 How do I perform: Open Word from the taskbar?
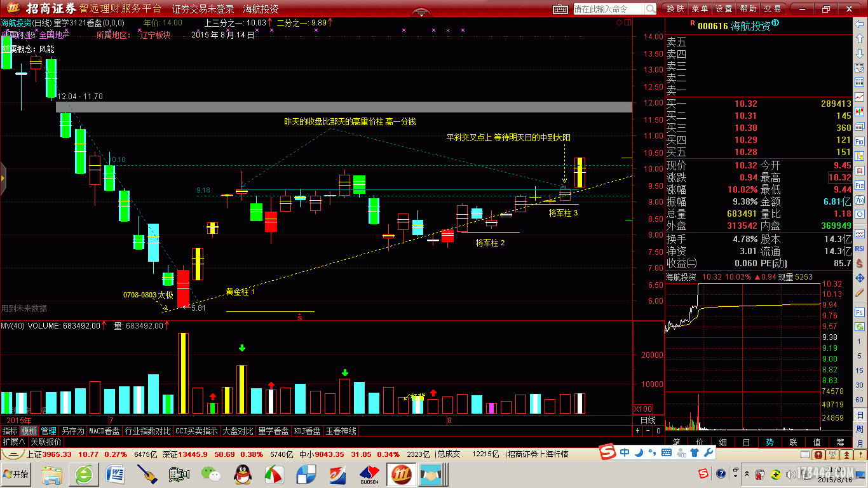click(x=116, y=474)
